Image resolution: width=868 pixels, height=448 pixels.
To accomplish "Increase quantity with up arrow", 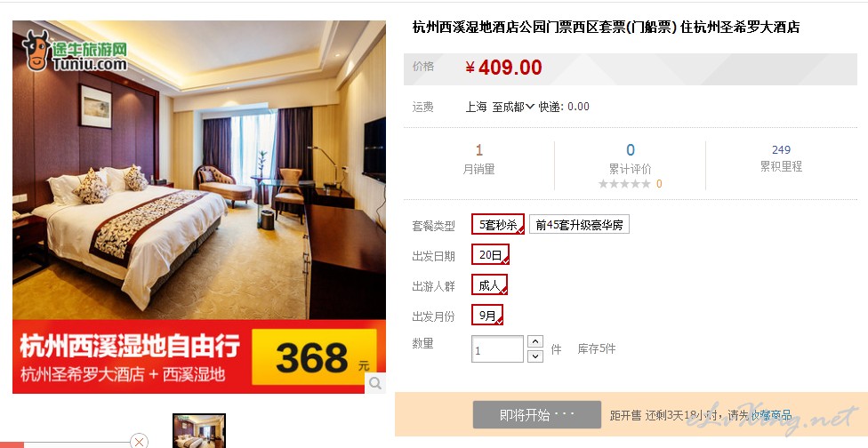I will point(535,341).
